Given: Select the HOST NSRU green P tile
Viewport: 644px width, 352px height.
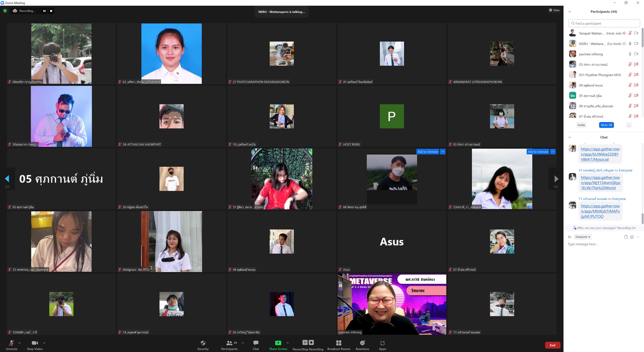Looking at the screenshot, I should (392, 116).
